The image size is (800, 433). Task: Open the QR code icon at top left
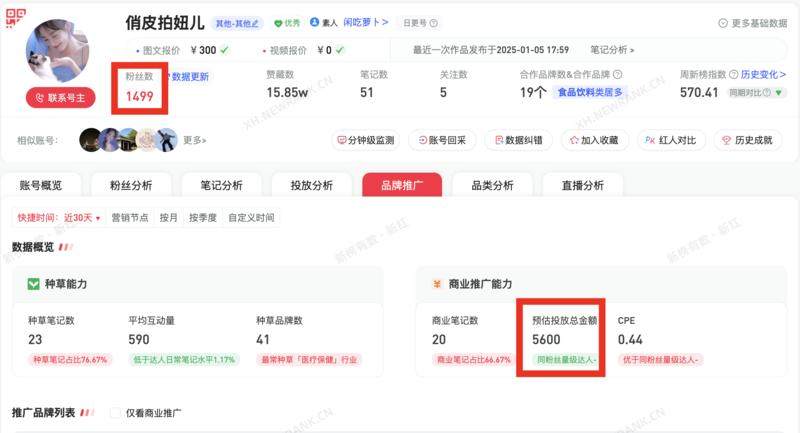click(x=15, y=17)
